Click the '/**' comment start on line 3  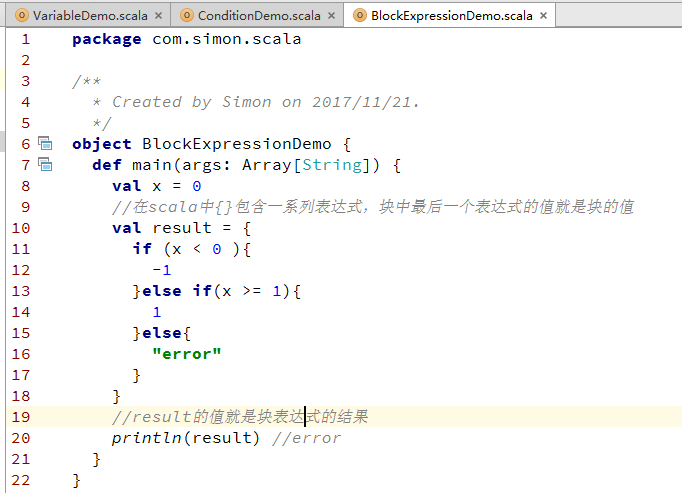[x=87, y=81]
